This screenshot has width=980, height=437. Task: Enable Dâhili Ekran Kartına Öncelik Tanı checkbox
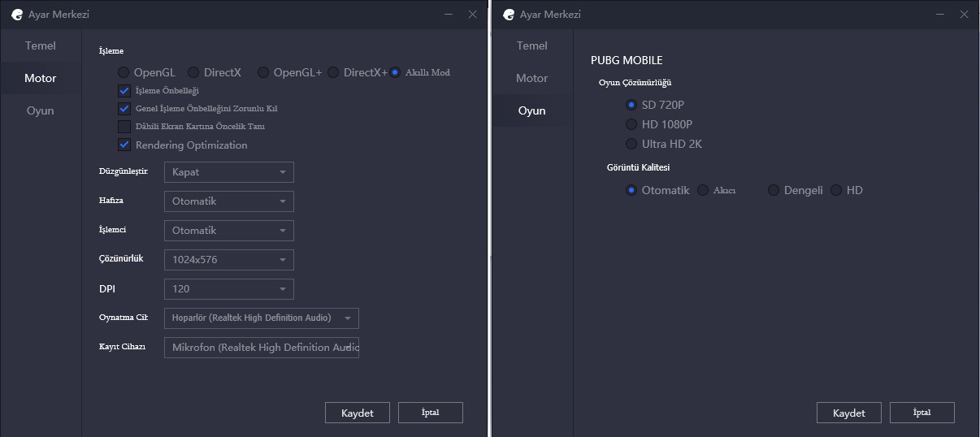pyautogui.click(x=124, y=126)
